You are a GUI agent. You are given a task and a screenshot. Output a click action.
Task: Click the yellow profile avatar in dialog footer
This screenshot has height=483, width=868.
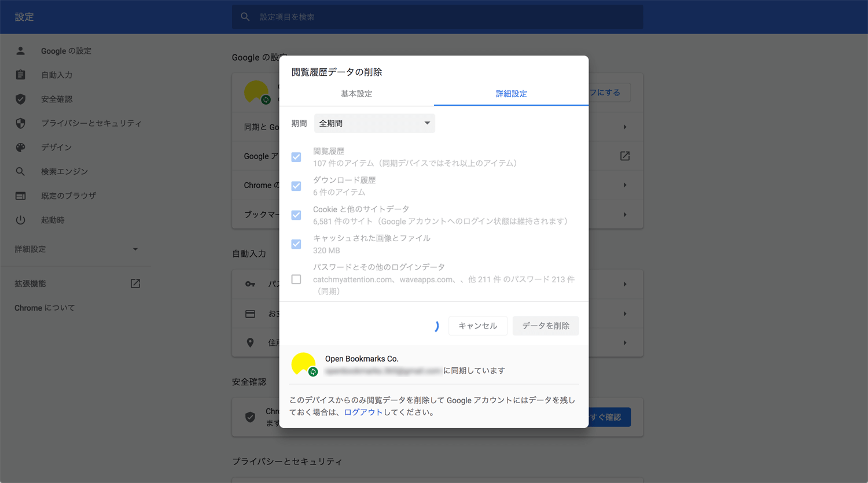303,364
